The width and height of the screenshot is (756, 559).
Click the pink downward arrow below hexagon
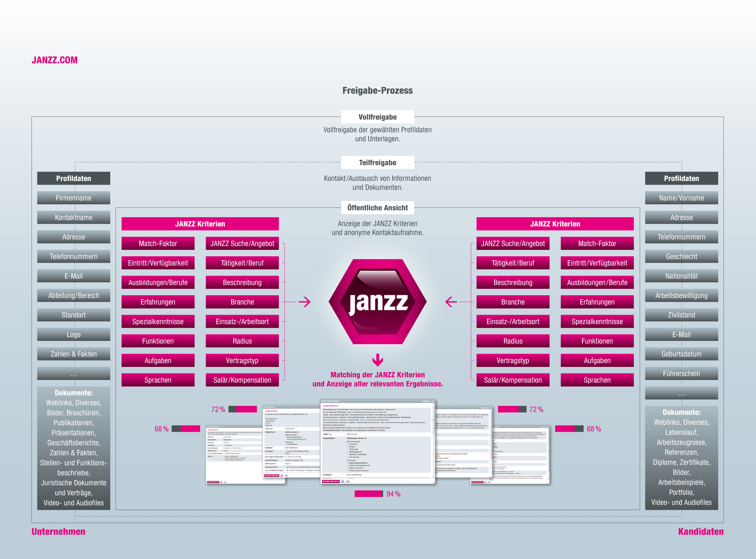tap(378, 359)
